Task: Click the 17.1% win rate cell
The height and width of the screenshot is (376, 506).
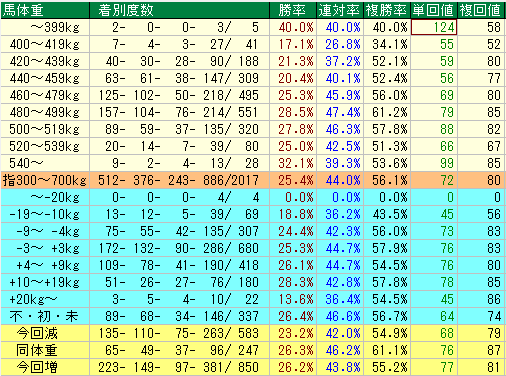Action: (293, 44)
